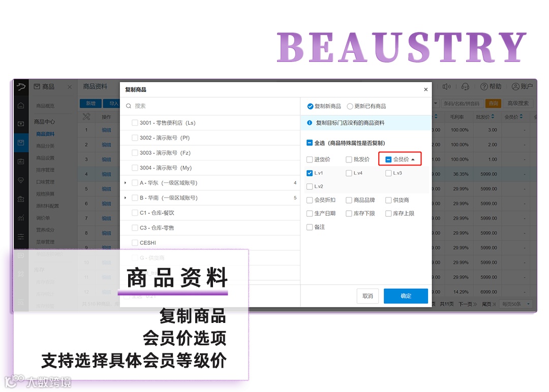Image resolution: width=549 pixels, height=392 pixels.
Task: Jump to 尾页 last page
Action: (x=489, y=304)
